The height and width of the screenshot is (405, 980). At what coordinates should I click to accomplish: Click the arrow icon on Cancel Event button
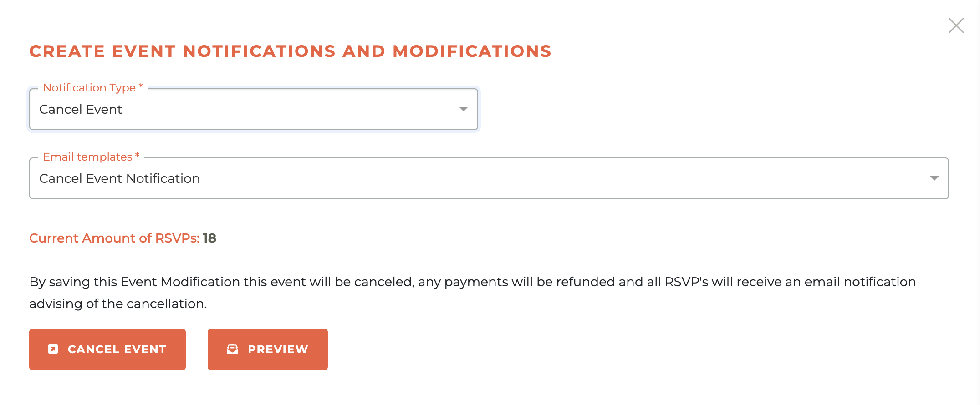(53, 349)
